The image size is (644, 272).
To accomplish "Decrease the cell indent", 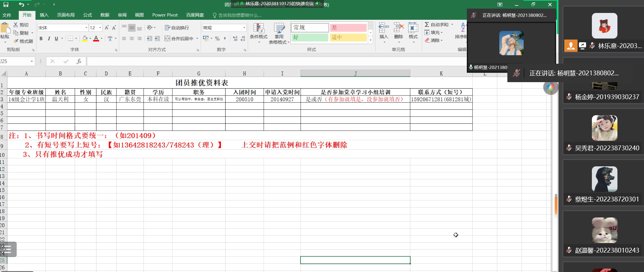I will [x=150, y=39].
